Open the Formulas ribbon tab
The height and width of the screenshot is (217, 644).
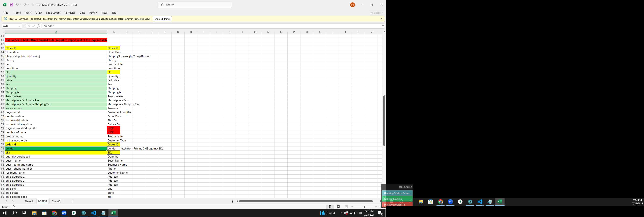(x=70, y=13)
